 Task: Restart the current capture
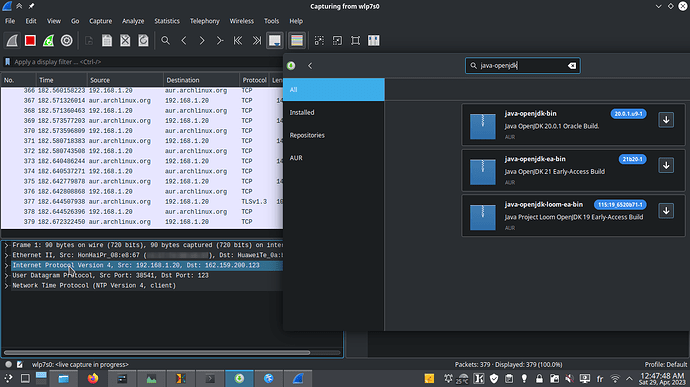click(48, 41)
